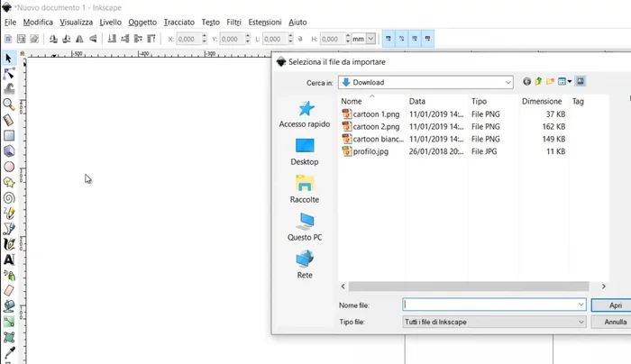Viewport: 631px width, 364px height.
Task: Select the Node editing tool
Action: point(9,74)
